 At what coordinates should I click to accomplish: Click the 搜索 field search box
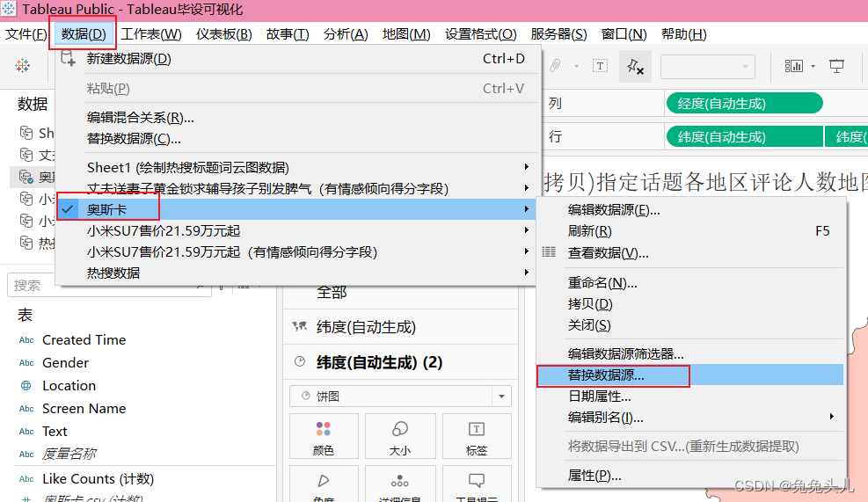point(108,286)
